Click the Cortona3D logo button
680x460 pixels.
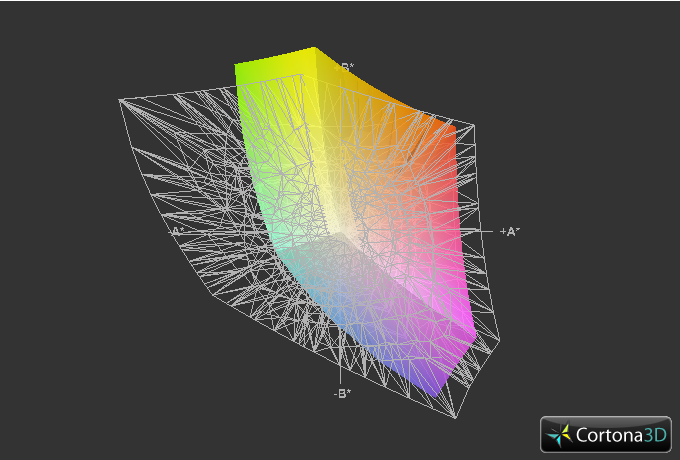point(605,434)
